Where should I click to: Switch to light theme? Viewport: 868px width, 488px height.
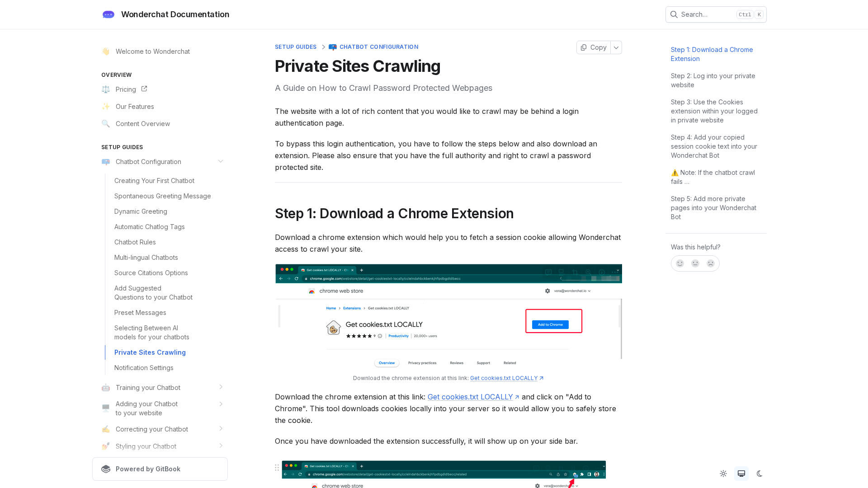tap(723, 474)
